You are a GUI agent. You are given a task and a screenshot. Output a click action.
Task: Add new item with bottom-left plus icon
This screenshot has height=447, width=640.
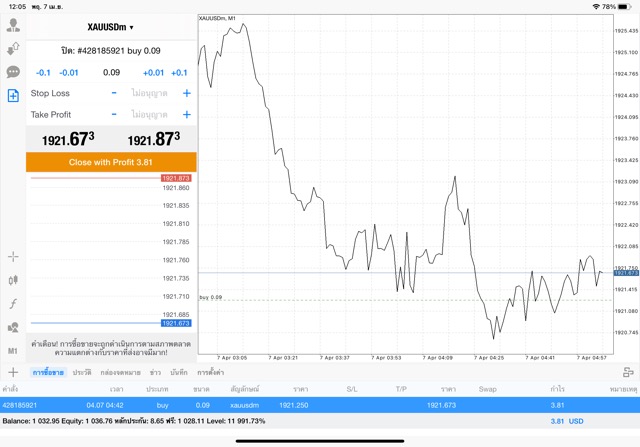[13, 372]
